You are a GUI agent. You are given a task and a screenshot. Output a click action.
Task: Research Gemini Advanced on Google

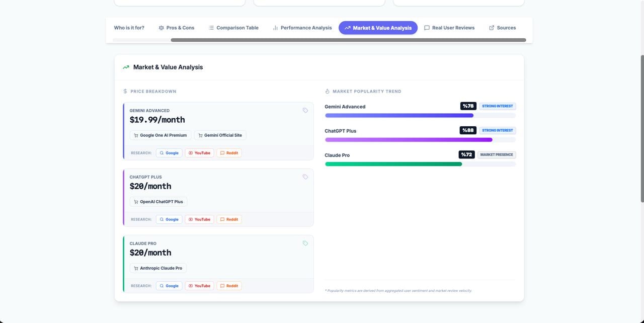click(169, 153)
